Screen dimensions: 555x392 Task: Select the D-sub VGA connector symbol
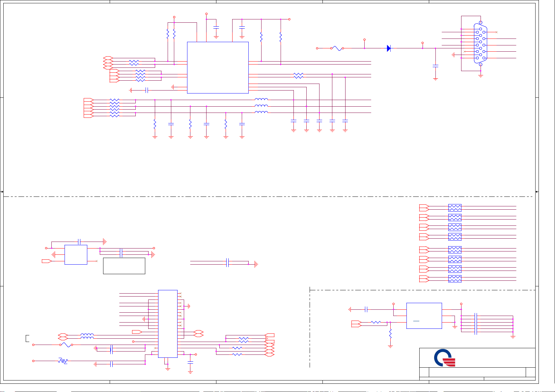(481, 43)
